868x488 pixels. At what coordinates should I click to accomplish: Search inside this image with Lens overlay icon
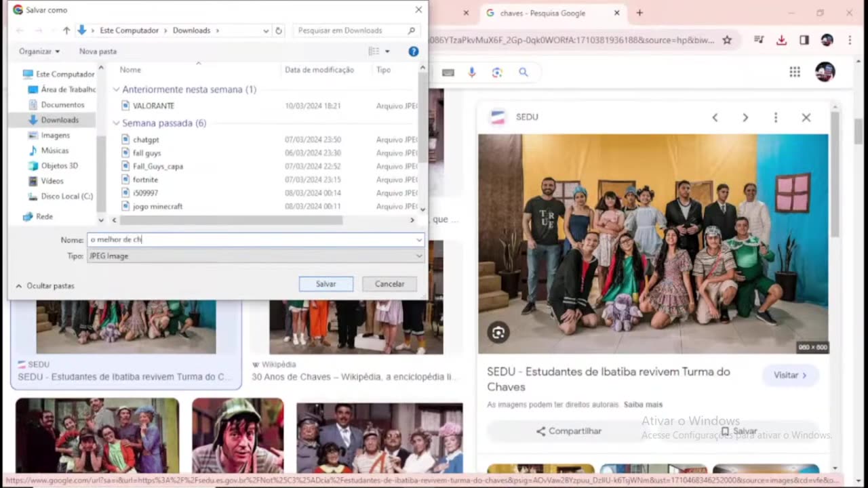point(498,333)
